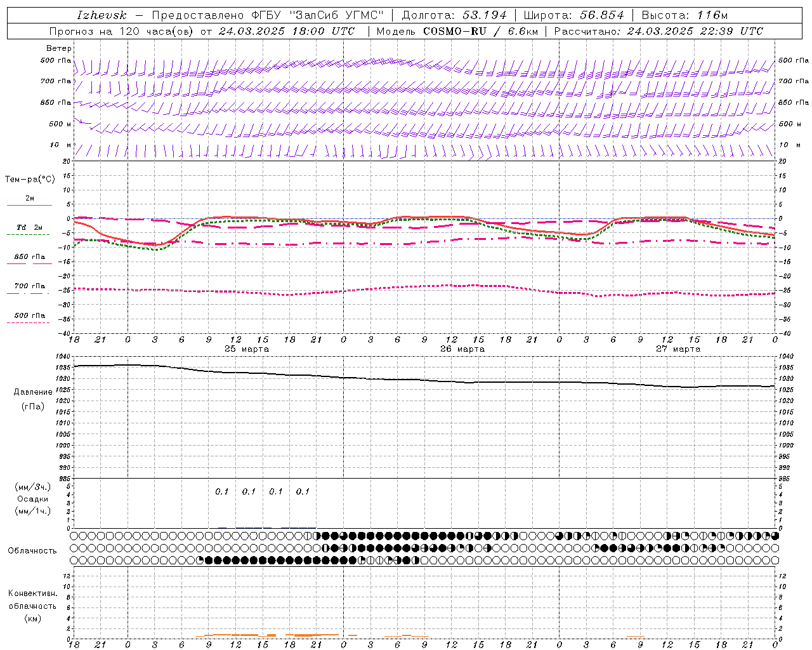Click the "27 марта" date label
812x650 pixels.
click(x=678, y=349)
